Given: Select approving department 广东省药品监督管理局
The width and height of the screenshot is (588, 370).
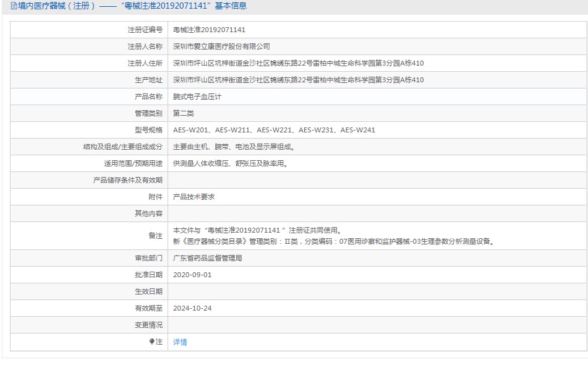Looking at the screenshot, I should point(207,258).
